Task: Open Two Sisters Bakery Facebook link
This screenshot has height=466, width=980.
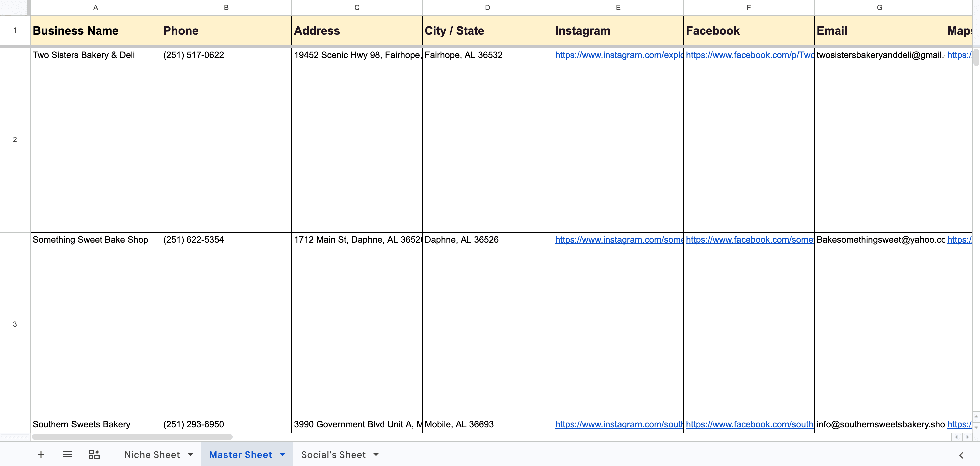Action: coord(750,55)
